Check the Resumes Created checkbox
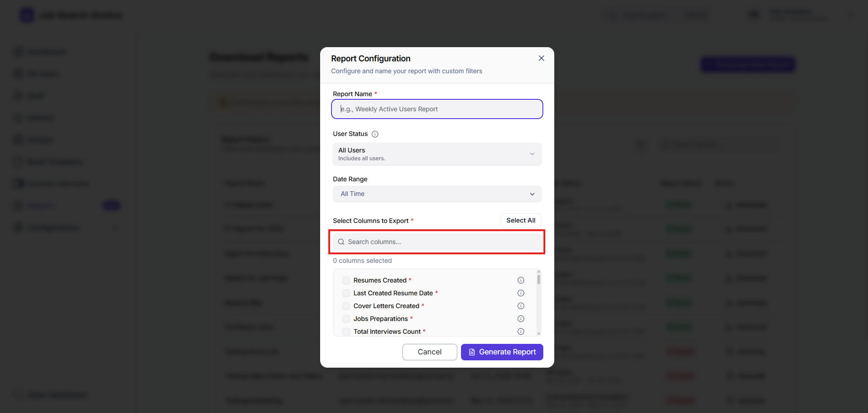Image resolution: width=868 pixels, height=413 pixels. [346, 280]
